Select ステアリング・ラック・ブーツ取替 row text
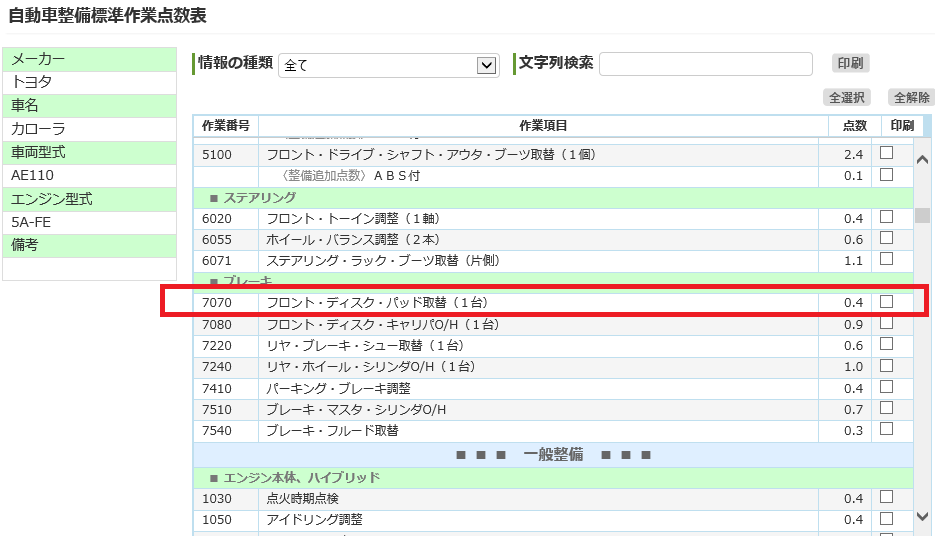Screen dimensions: 935x536 point(383,261)
